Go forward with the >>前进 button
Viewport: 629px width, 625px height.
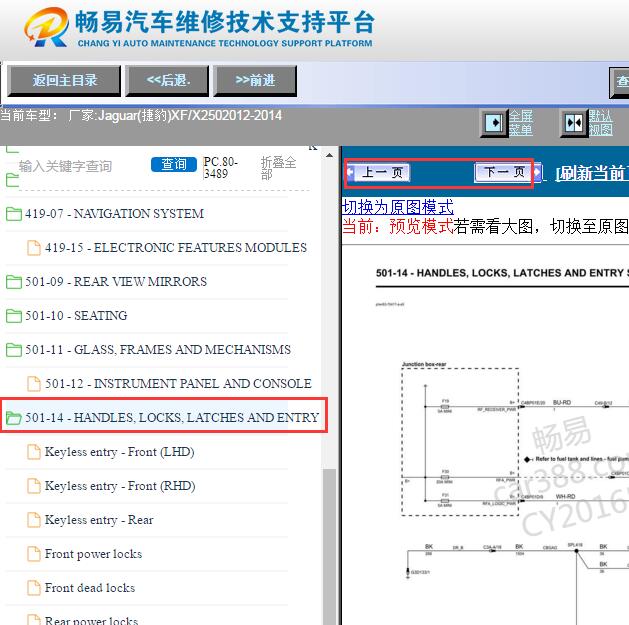pyautogui.click(x=255, y=81)
